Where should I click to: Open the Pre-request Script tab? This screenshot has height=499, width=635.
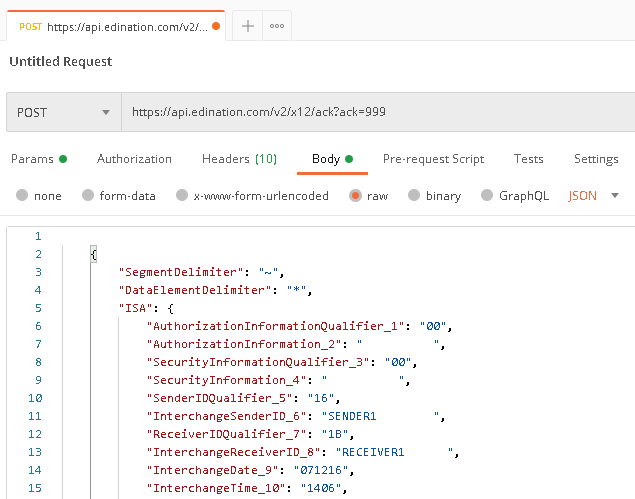433,159
